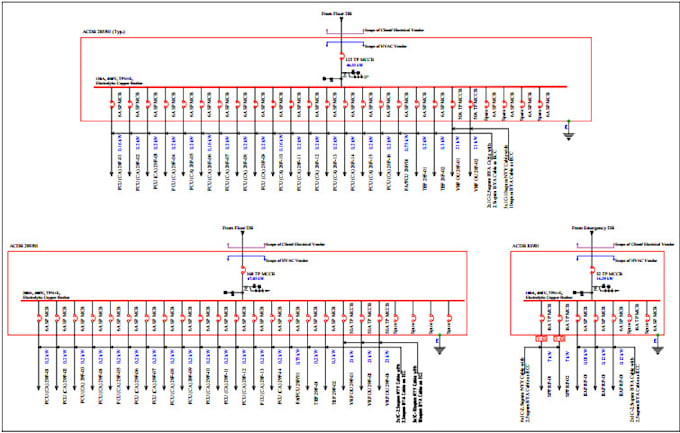Click the kW load value under 32 TP MCCB
The height and width of the screenshot is (433, 680).
point(605,279)
